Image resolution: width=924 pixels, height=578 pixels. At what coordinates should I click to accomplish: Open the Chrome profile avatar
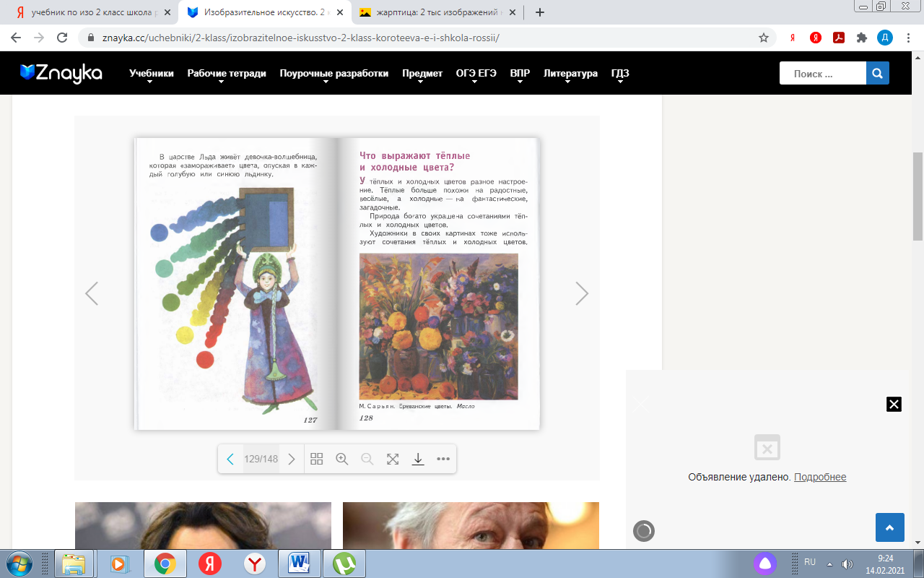point(885,38)
